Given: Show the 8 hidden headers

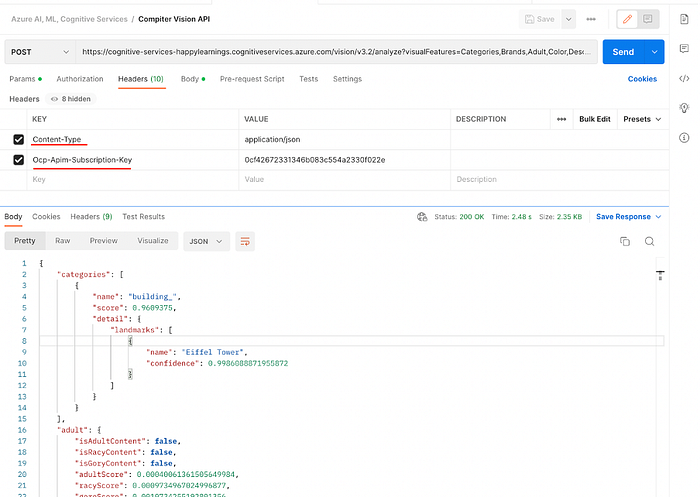Looking at the screenshot, I should point(71,99).
